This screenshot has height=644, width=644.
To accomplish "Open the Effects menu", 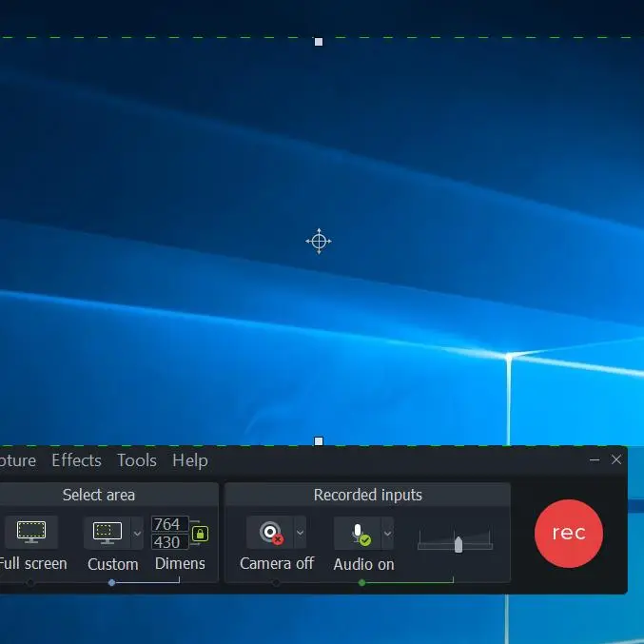I will point(76,460).
